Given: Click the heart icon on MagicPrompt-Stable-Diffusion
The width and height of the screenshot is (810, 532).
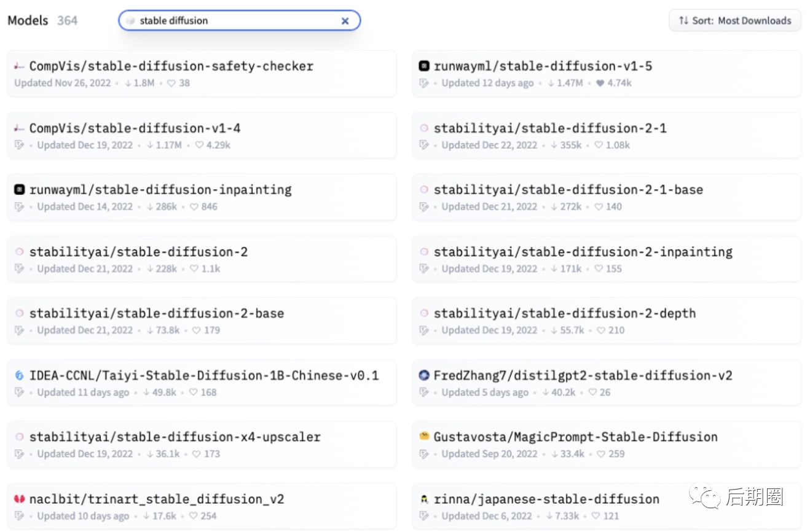Looking at the screenshot, I should (602, 454).
